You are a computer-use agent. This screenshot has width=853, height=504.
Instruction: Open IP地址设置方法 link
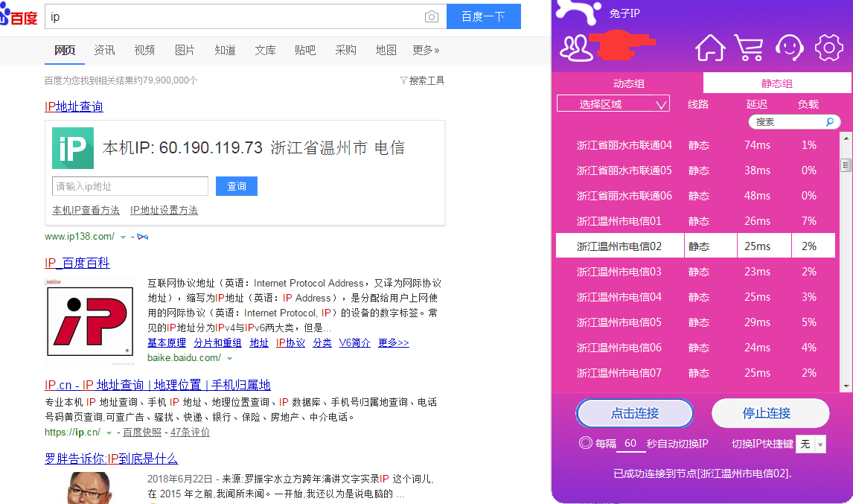pyautogui.click(x=164, y=210)
